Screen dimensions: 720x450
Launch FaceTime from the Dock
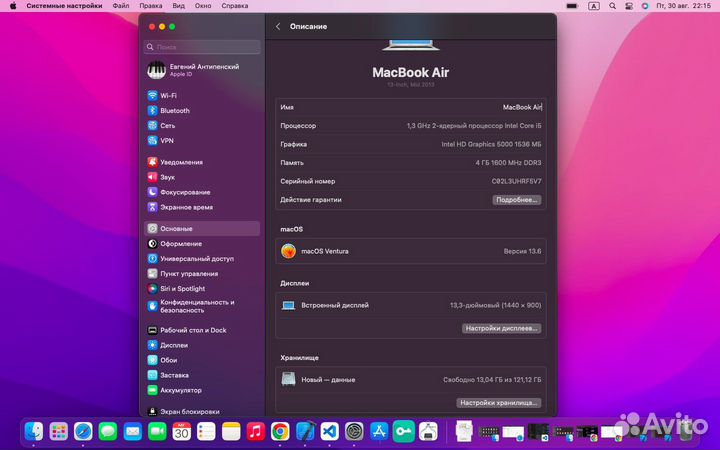pyautogui.click(x=157, y=431)
